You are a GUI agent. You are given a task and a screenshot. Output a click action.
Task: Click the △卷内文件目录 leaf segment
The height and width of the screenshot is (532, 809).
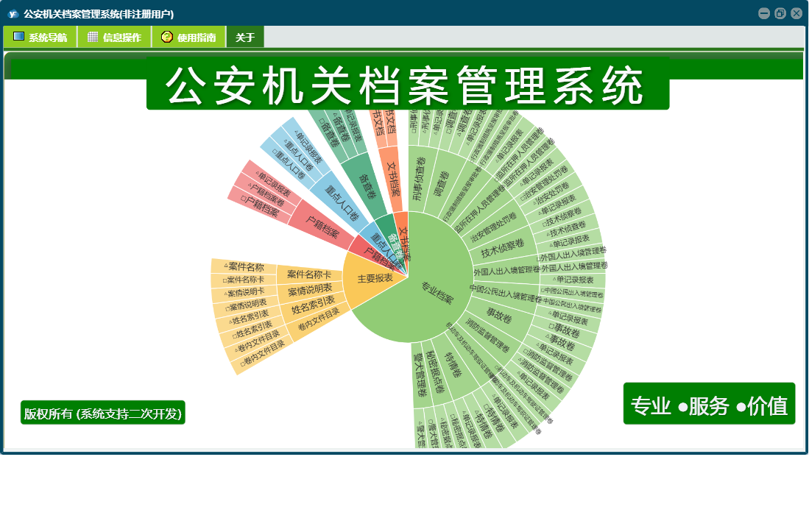tap(258, 342)
